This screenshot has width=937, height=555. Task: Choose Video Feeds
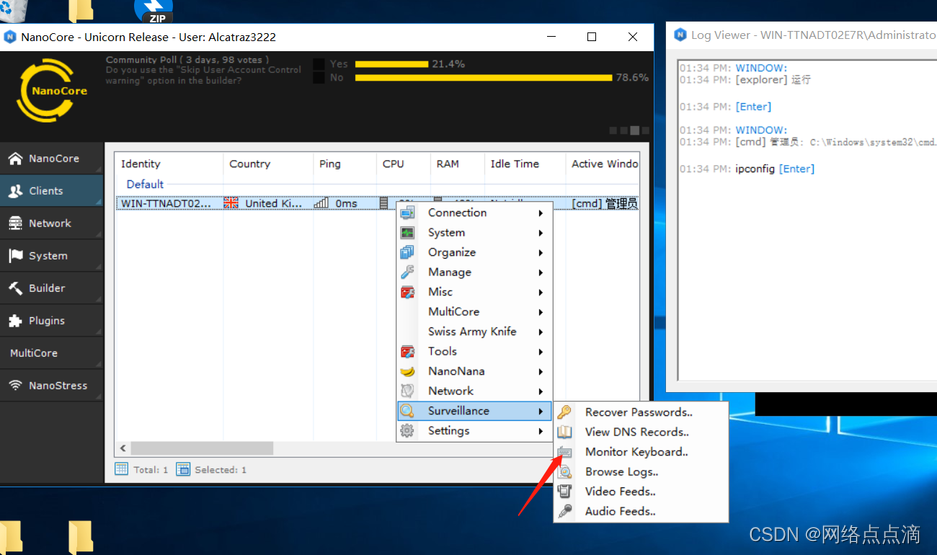(641, 491)
